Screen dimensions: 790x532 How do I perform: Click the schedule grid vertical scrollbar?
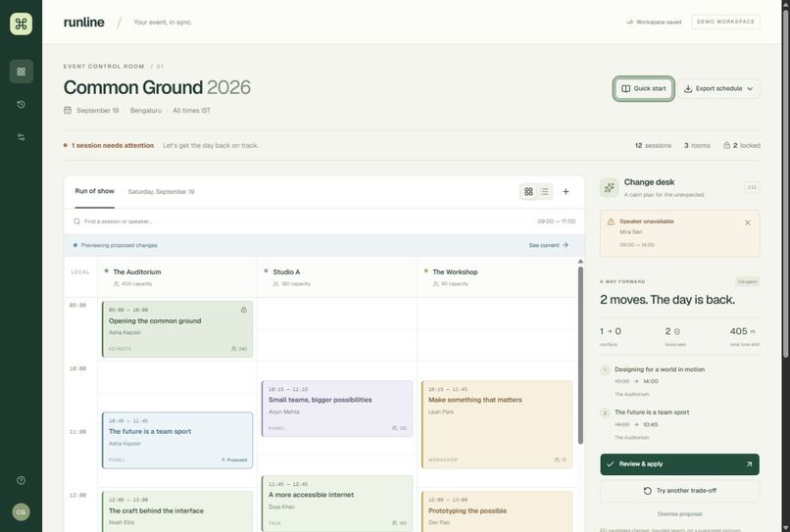[x=580, y=356]
